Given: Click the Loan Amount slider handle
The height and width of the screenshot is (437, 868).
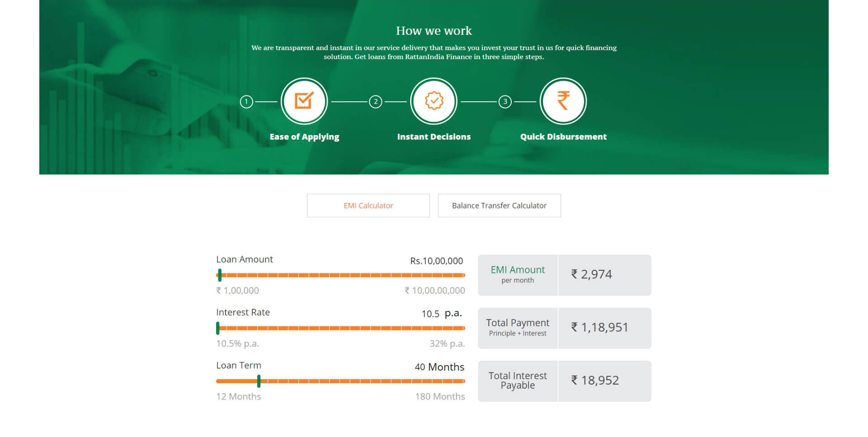Looking at the screenshot, I should coord(220,275).
